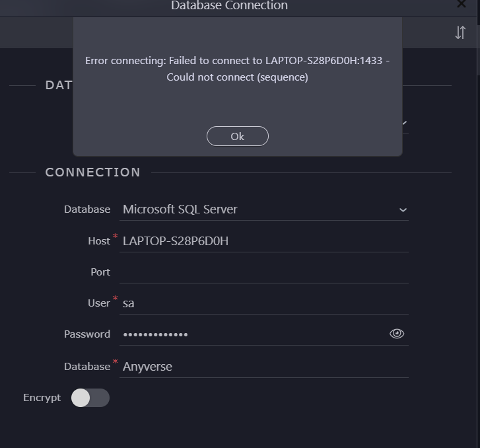Click into the masked Password field
Viewport: 480px width, 448px height.
(x=251, y=334)
